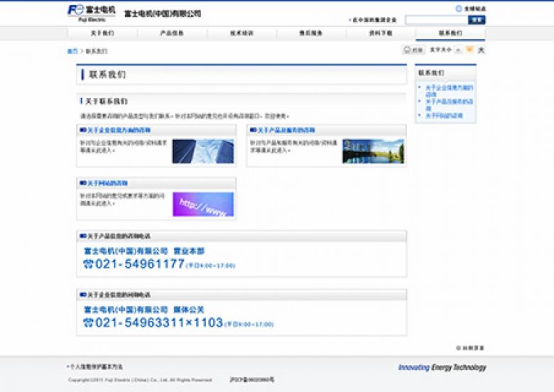
Task: Click the phone number 021-54963311×1103
Action: [159, 322]
